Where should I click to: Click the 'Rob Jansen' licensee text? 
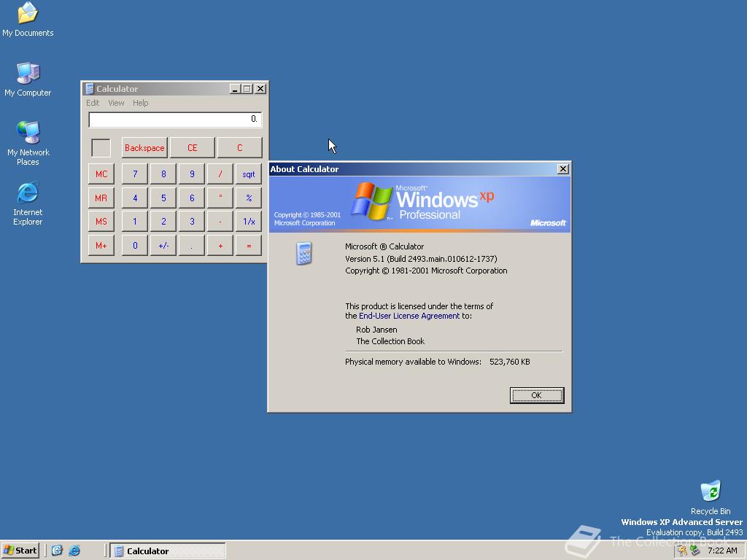point(376,330)
